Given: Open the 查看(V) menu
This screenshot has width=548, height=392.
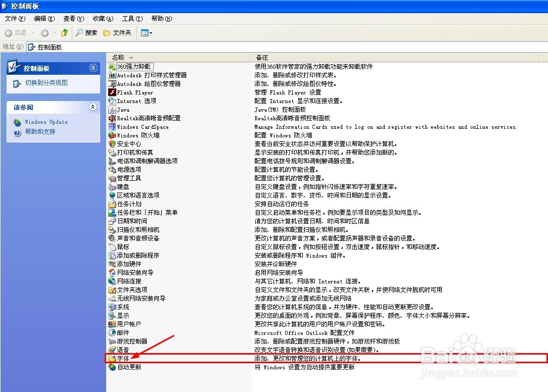Looking at the screenshot, I should click(74, 19).
